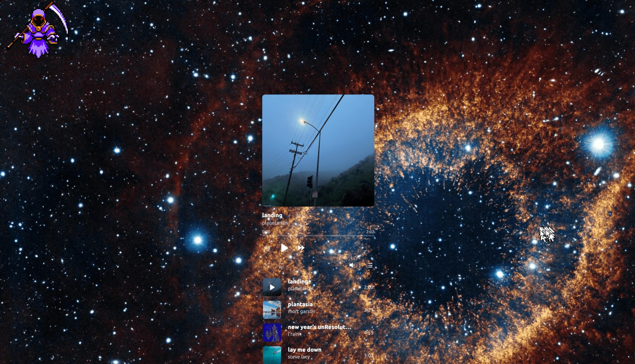This screenshot has height=364, width=635.
Task: Click the landing title below cover art
Action: 272,215
